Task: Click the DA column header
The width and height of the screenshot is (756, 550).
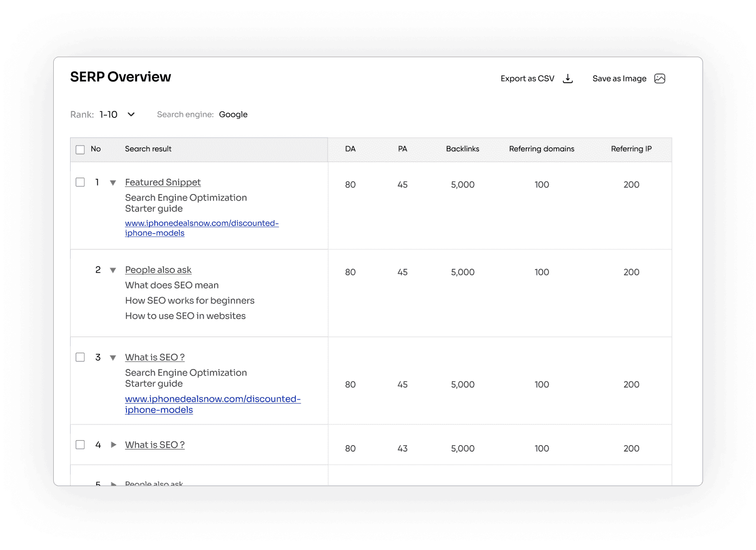Action: pos(350,149)
